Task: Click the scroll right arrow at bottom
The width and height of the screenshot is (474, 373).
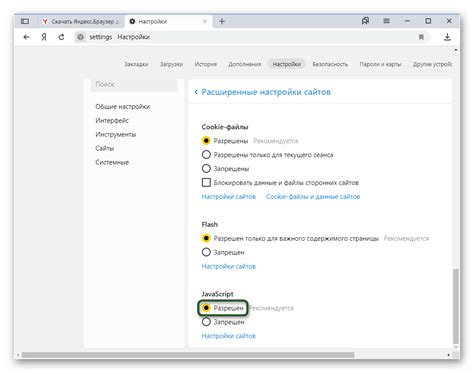Action: [x=448, y=355]
